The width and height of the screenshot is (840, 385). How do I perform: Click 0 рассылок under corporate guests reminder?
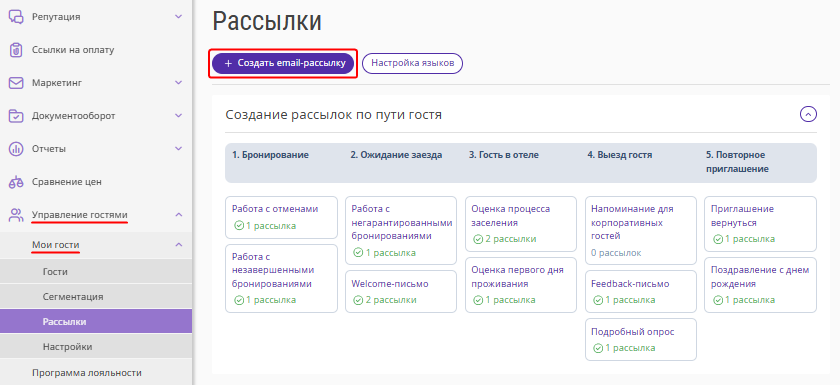tap(616, 253)
